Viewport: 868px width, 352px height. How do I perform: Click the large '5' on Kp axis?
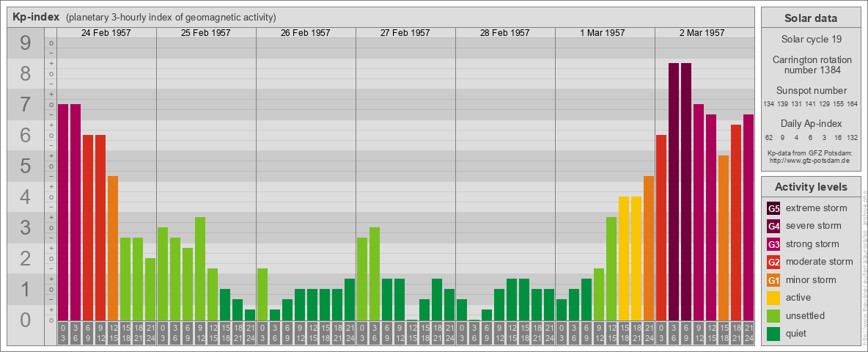(26, 166)
